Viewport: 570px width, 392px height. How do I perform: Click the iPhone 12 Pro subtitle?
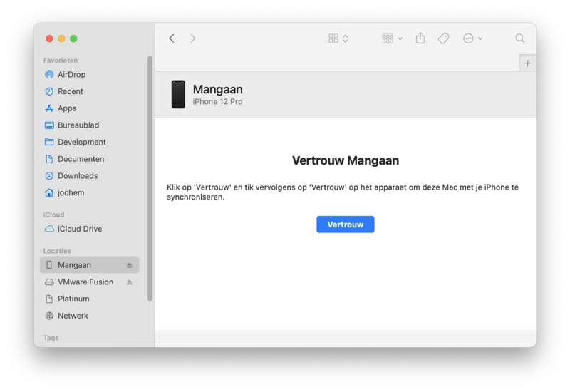tap(217, 101)
